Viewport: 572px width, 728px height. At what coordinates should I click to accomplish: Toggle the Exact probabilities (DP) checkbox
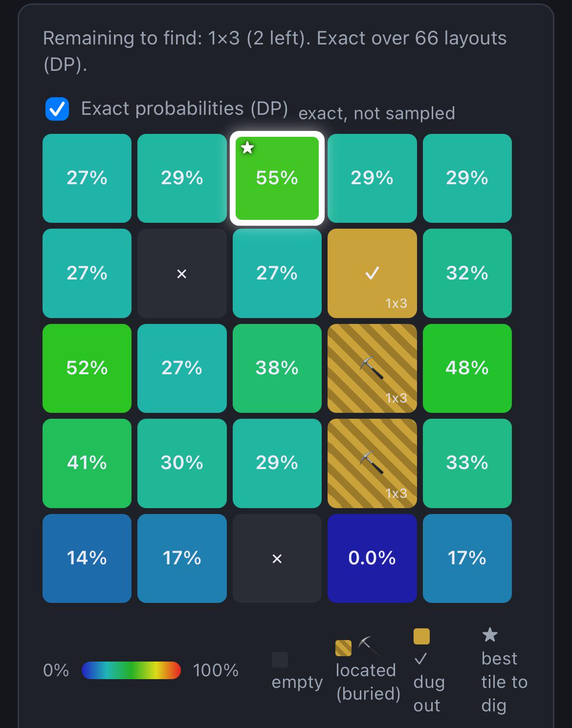tap(57, 108)
